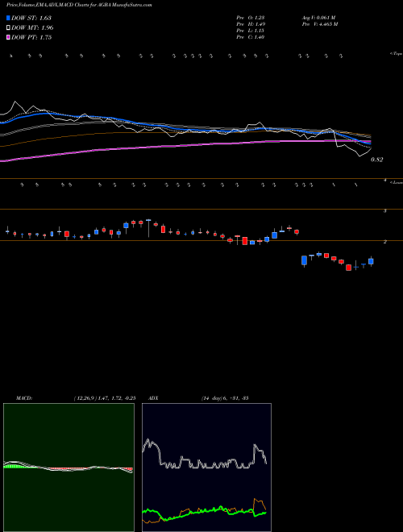Screen dimensions: 403x532
Task: Click the 'Pre L: 1.15' value
Action: click(251, 31)
